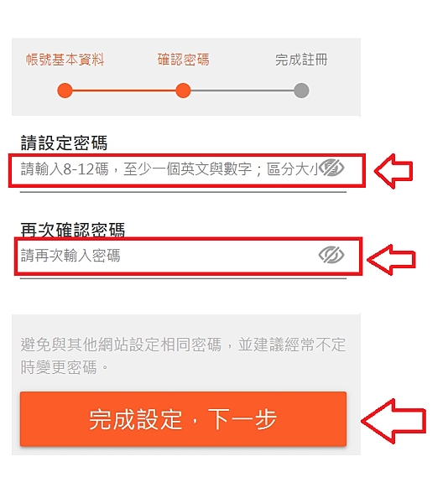Click the 請設定密碼 heading
Viewport: 448px width, 503px height.
pos(64,143)
